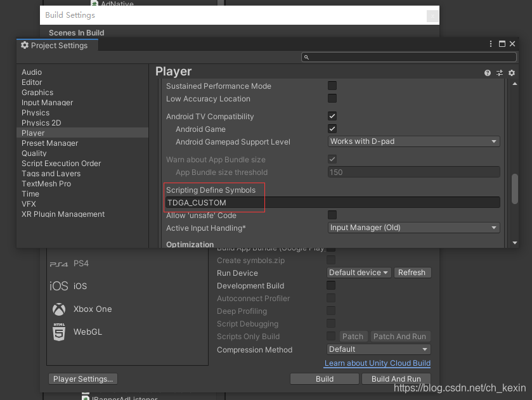The width and height of the screenshot is (532, 400).
Task: Open the Active Input Handling dropdown
Action: coord(413,228)
